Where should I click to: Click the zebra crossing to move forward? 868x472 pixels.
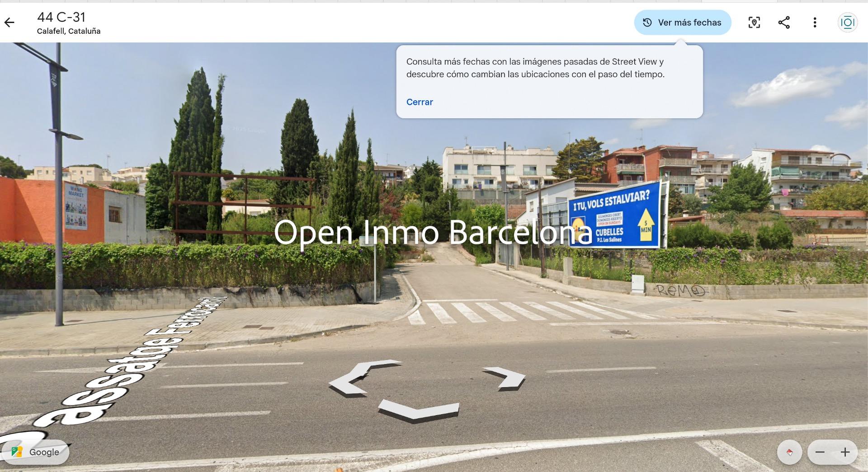[x=524, y=312]
